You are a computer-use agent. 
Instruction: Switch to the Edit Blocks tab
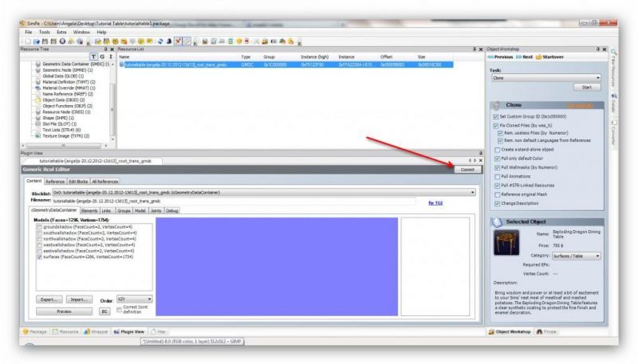(x=78, y=182)
